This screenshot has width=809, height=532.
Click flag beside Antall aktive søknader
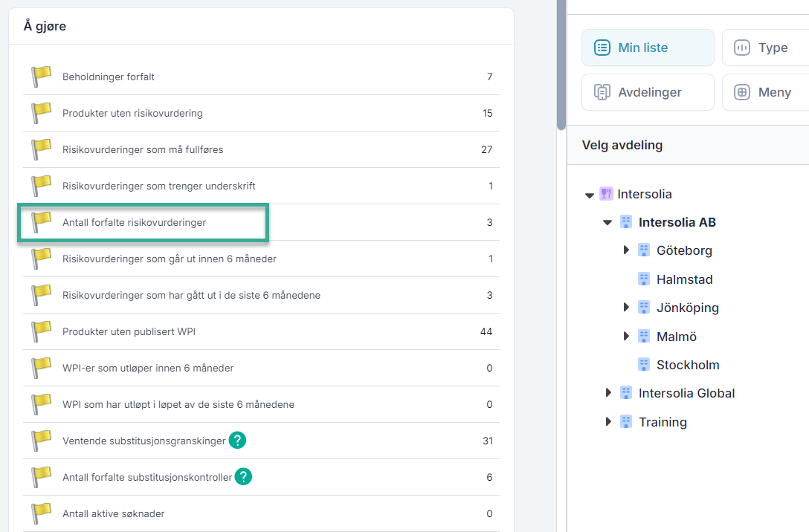click(x=42, y=514)
